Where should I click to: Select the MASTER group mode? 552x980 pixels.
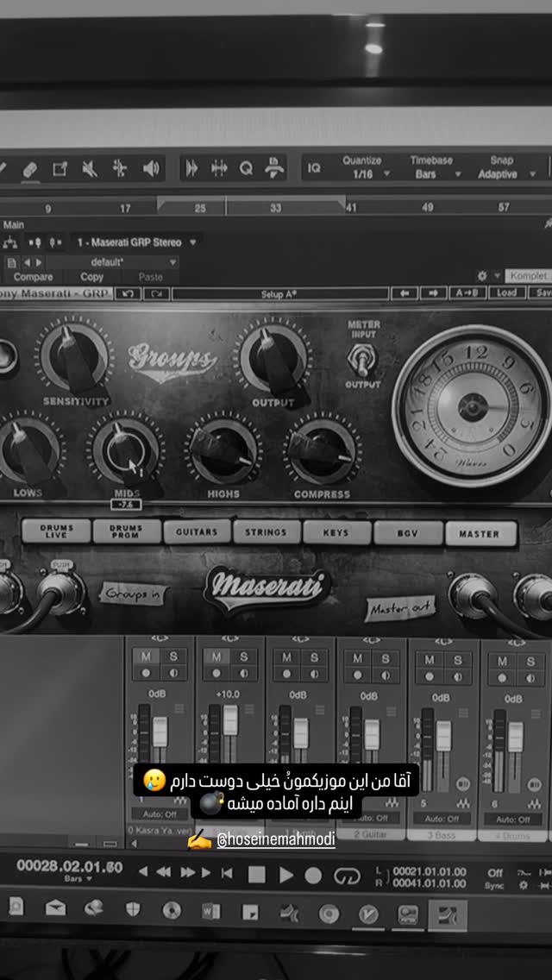point(480,534)
